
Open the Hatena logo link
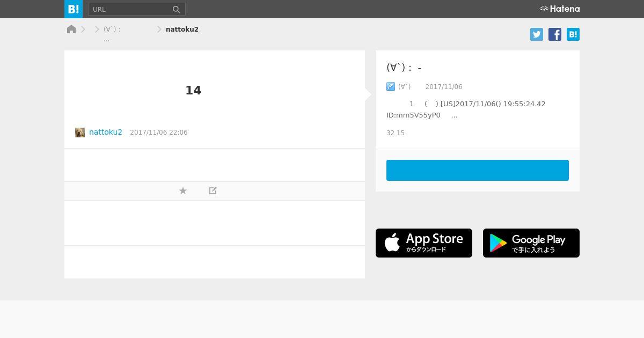(x=560, y=9)
